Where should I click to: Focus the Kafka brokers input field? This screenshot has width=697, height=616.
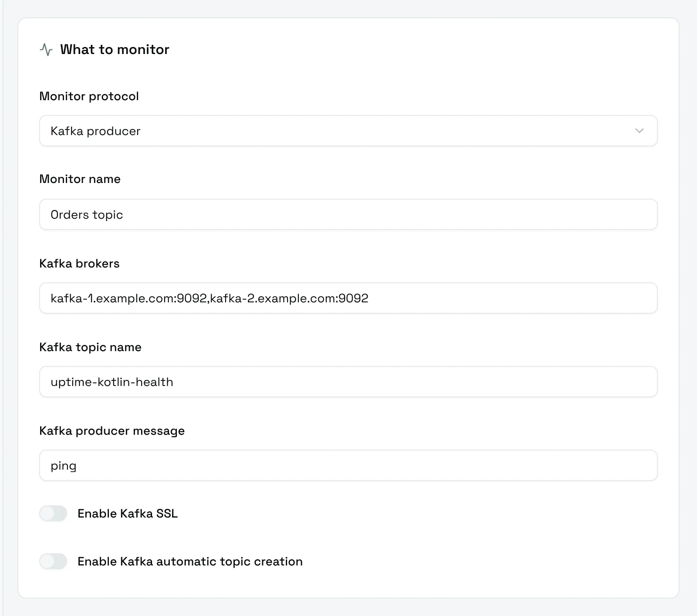tap(348, 298)
